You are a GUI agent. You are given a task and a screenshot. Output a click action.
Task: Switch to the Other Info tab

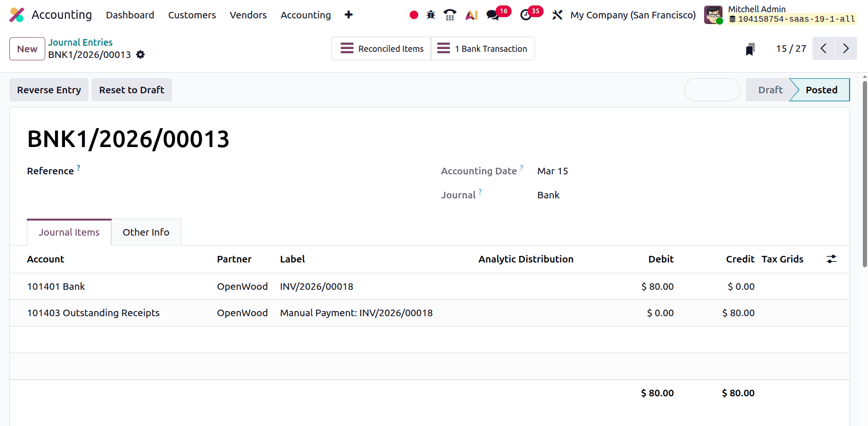pyautogui.click(x=146, y=232)
